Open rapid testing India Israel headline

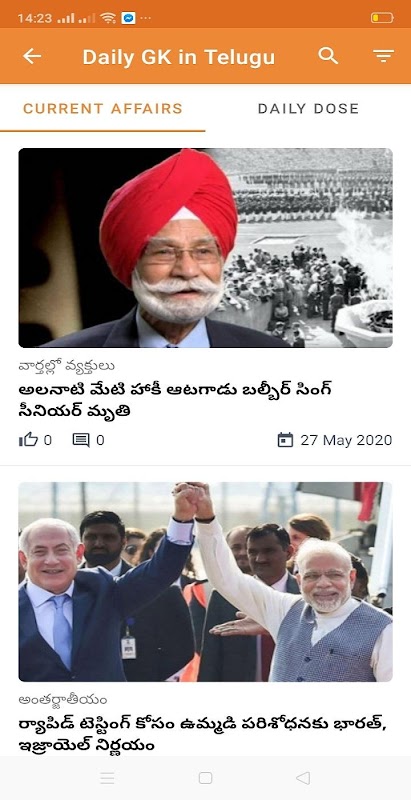coord(200,735)
